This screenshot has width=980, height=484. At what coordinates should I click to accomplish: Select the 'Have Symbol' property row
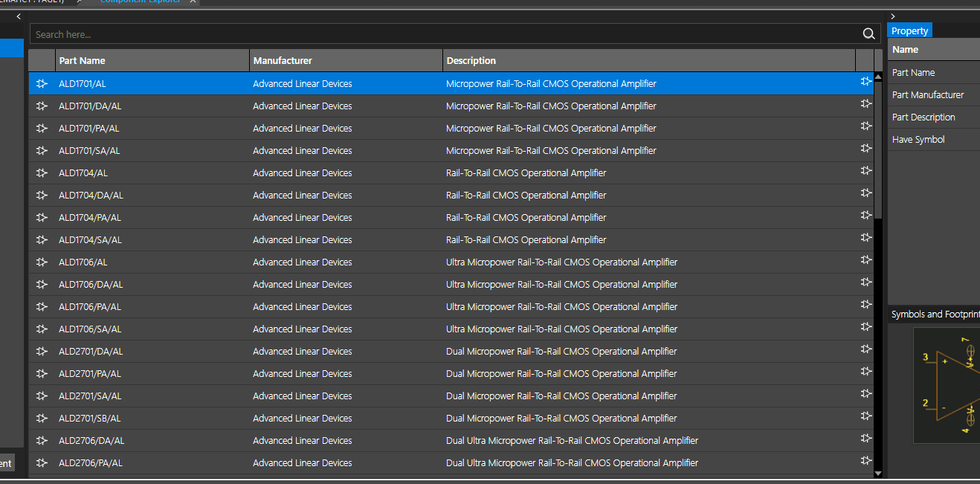pyautogui.click(x=934, y=139)
